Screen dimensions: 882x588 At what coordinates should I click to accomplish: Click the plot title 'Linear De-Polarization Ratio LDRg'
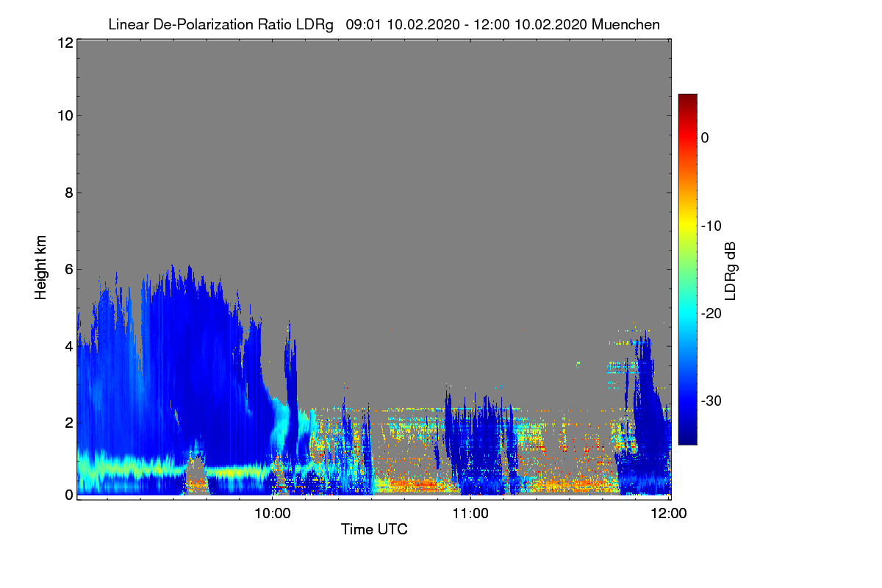pyautogui.click(x=220, y=24)
